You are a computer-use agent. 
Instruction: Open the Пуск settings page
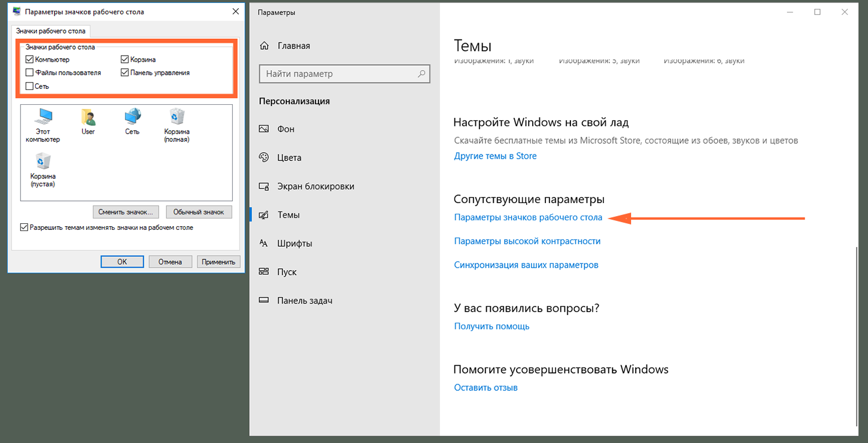tap(344, 272)
